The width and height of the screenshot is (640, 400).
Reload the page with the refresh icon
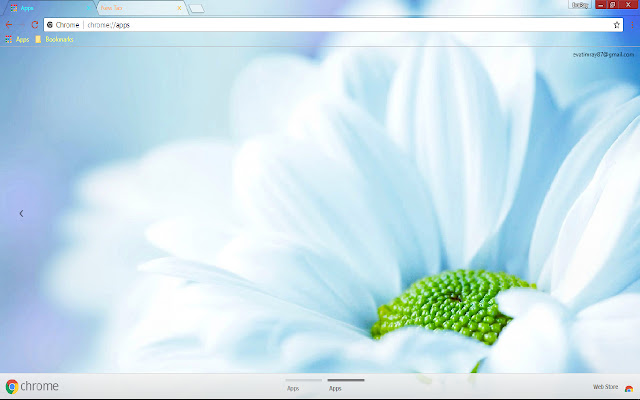point(35,25)
